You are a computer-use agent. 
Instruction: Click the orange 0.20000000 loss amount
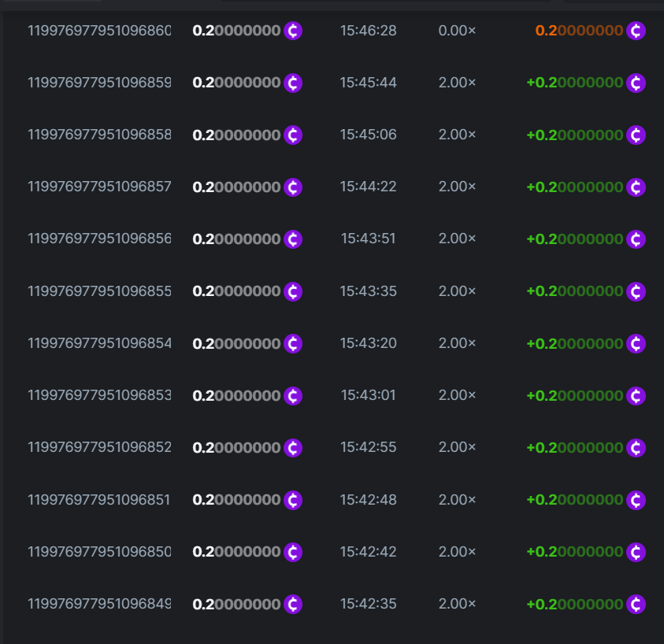(x=579, y=31)
